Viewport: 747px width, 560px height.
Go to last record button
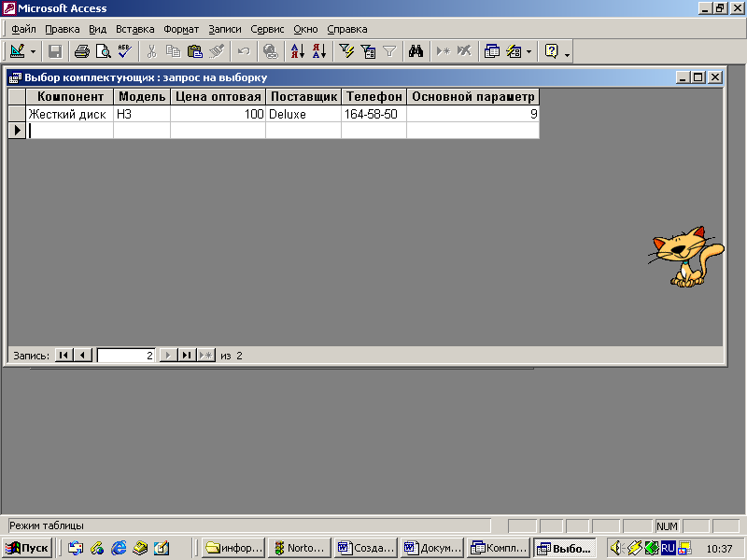tap(187, 356)
